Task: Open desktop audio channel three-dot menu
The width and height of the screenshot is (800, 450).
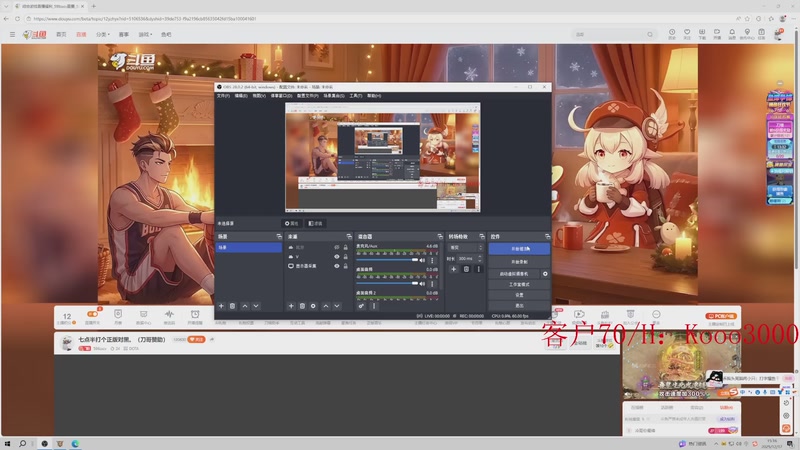Action: [x=432, y=284]
